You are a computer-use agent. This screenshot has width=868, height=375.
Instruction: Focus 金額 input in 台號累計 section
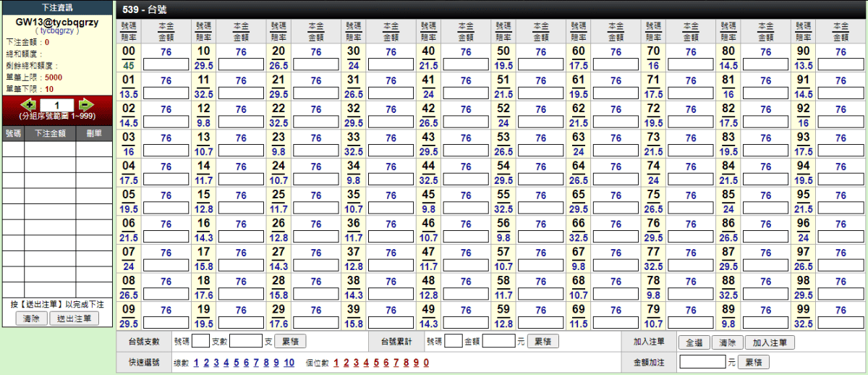[498, 341]
